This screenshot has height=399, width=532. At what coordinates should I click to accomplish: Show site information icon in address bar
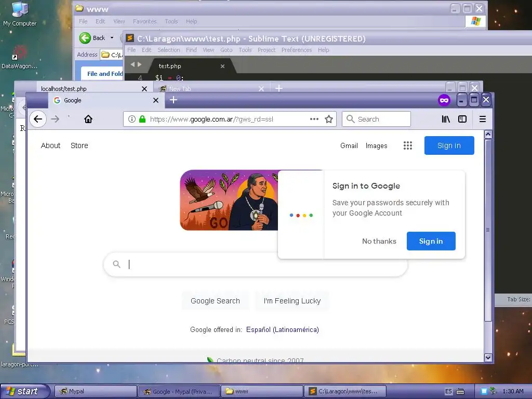coord(132,119)
